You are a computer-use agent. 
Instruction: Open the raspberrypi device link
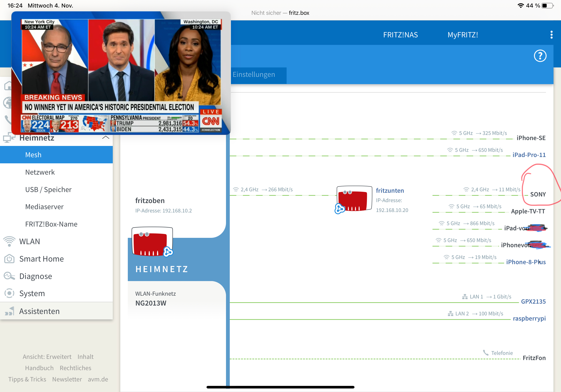(529, 318)
